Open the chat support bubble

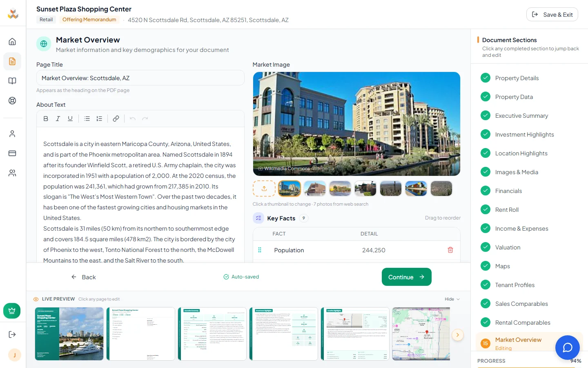568,348
